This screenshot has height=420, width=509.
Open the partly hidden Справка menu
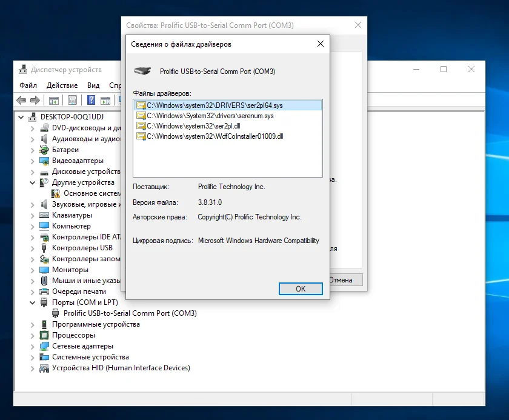(x=115, y=85)
